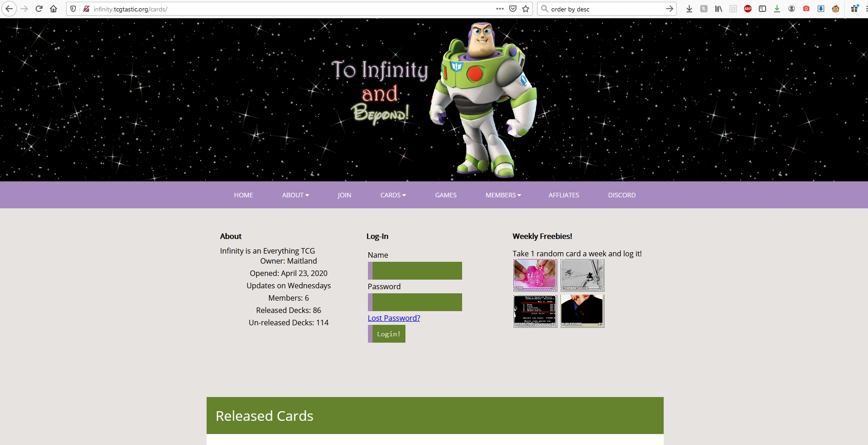Reload the page with the refresh icon
The height and width of the screenshot is (445, 868).
[x=39, y=9]
